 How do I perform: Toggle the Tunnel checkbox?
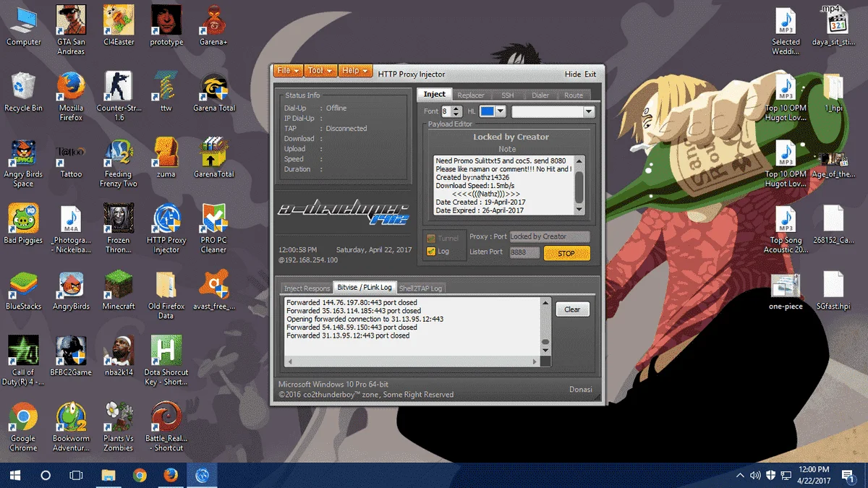click(431, 238)
